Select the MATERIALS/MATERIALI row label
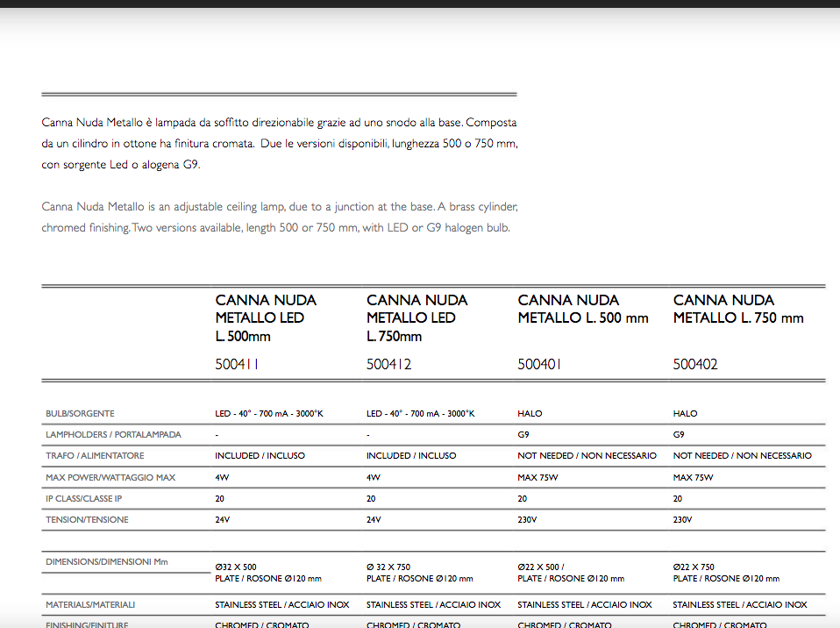This screenshot has width=840, height=628. tap(90, 605)
